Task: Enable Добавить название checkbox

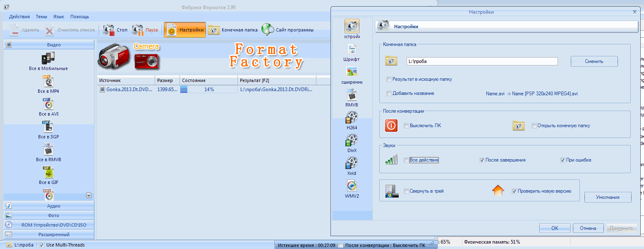Action: click(x=389, y=93)
